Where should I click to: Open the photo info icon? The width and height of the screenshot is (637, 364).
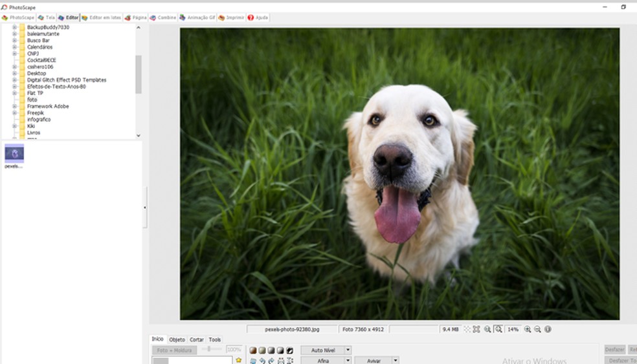548,329
